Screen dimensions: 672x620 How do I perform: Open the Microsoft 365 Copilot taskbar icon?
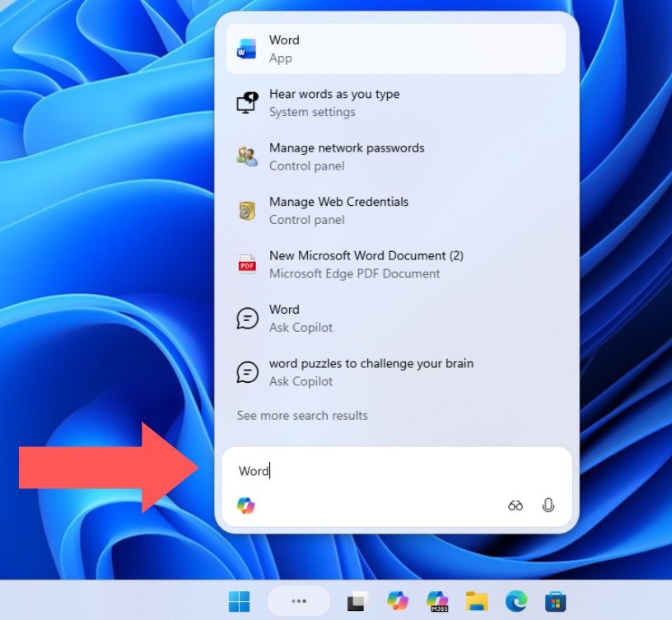click(x=437, y=602)
